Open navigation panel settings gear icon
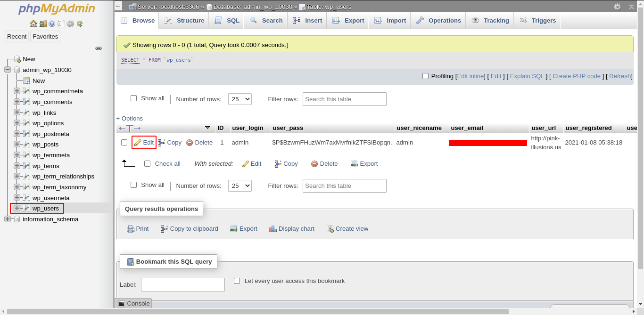The image size is (644, 315). (x=70, y=24)
